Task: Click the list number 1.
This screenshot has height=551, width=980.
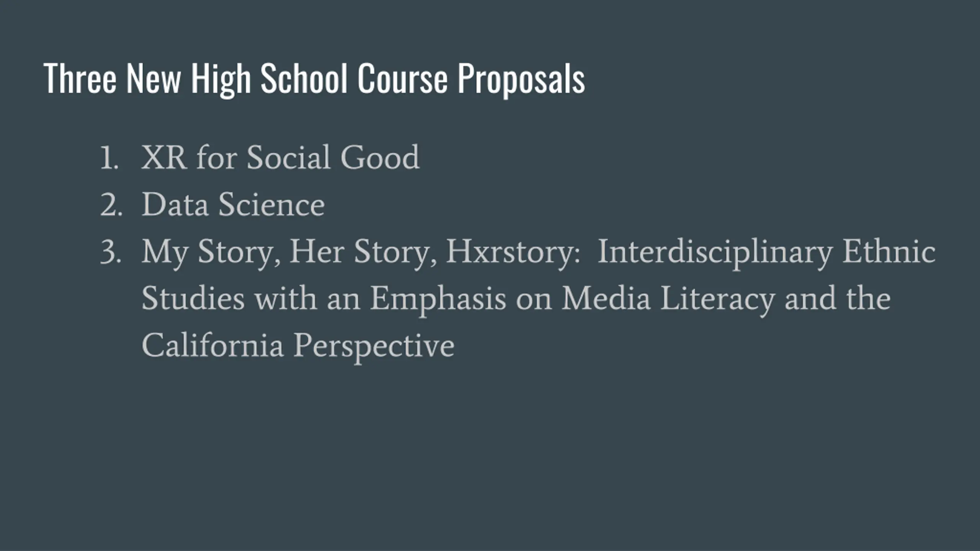Action: pos(109,158)
